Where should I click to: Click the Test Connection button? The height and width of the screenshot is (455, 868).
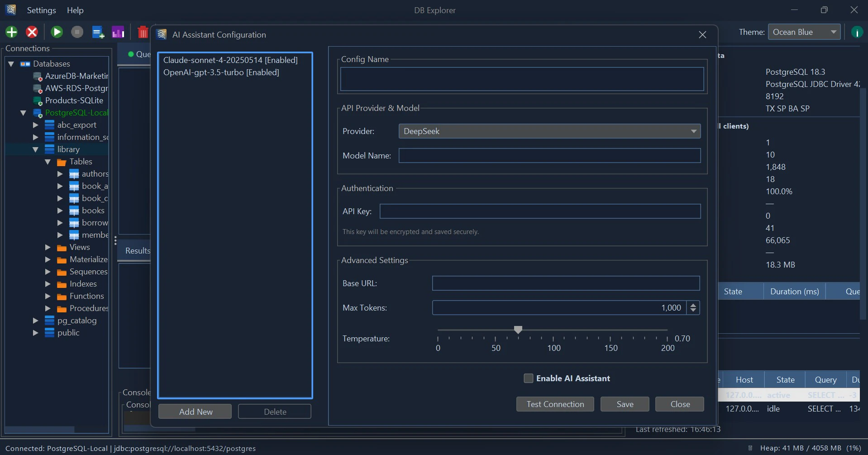(x=554, y=404)
